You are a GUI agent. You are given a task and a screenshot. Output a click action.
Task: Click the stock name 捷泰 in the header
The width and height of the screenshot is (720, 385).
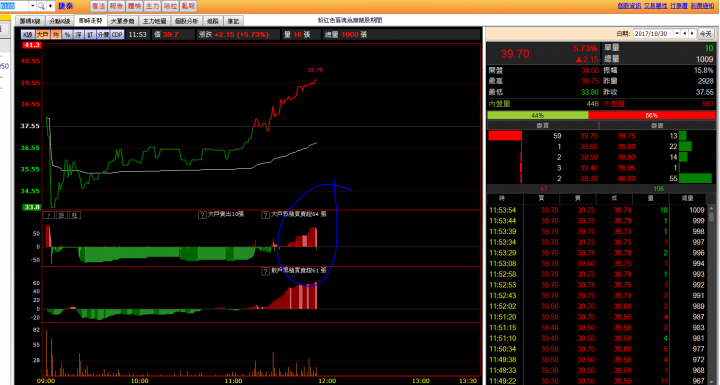[65, 6]
